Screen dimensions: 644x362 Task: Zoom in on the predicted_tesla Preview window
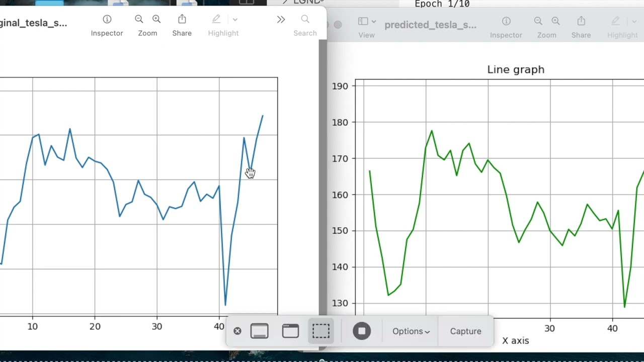tap(556, 21)
